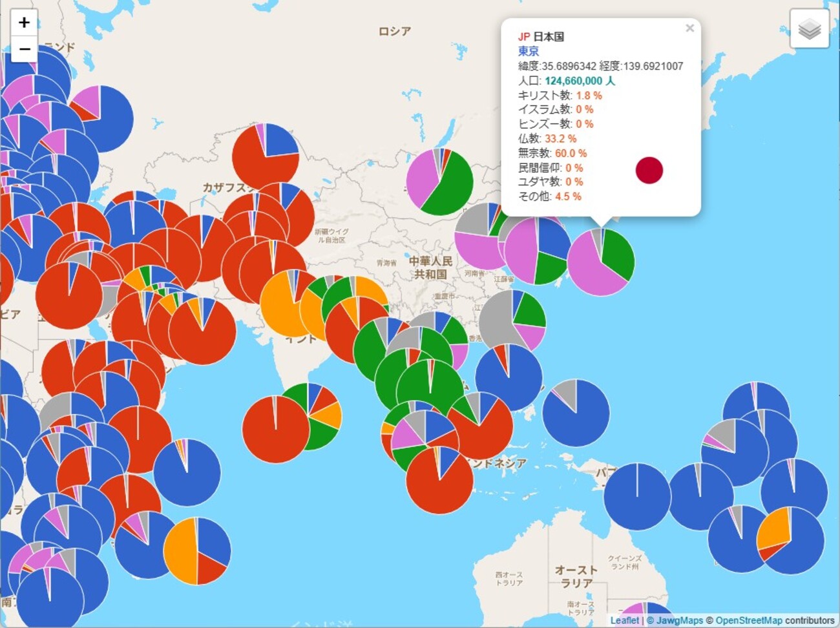Select the all-red pie southwest of India
This screenshot has height=628, width=840.
(x=276, y=430)
